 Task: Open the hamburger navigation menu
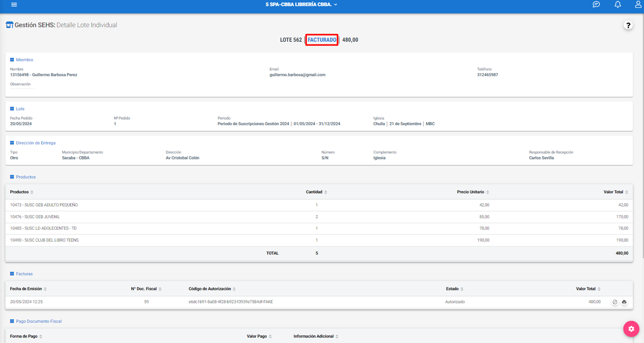click(14, 4)
